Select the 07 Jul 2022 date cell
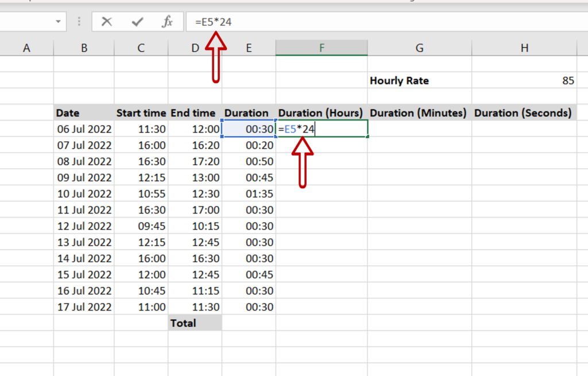588x376 pixels. point(84,145)
